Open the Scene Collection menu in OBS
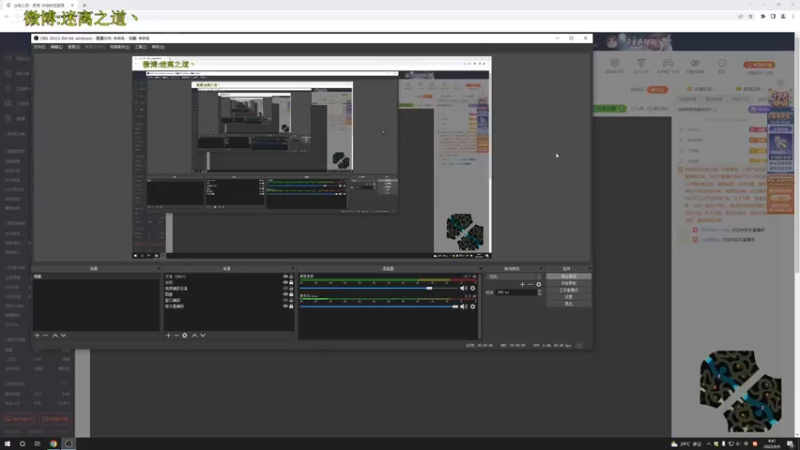This screenshot has width=800, height=450. (x=119, y=47)
